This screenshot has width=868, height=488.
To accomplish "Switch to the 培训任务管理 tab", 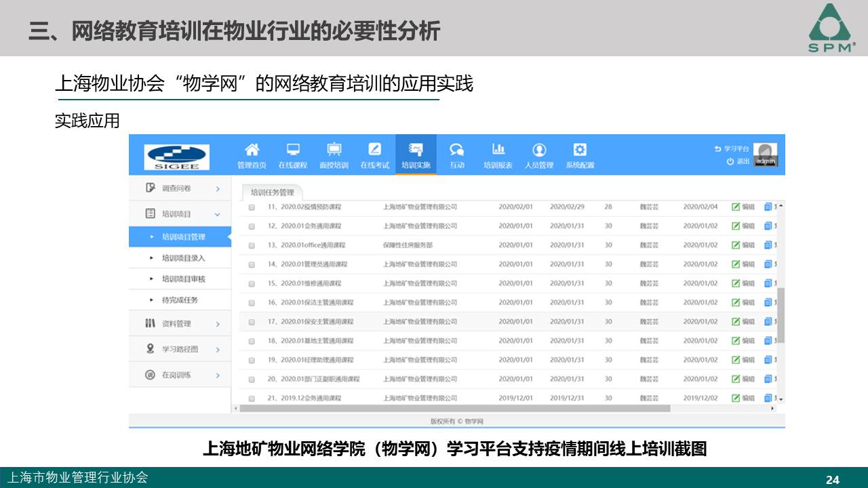I will (272, 192).
